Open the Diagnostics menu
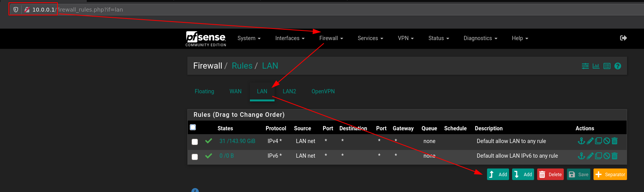 (480, 38)
